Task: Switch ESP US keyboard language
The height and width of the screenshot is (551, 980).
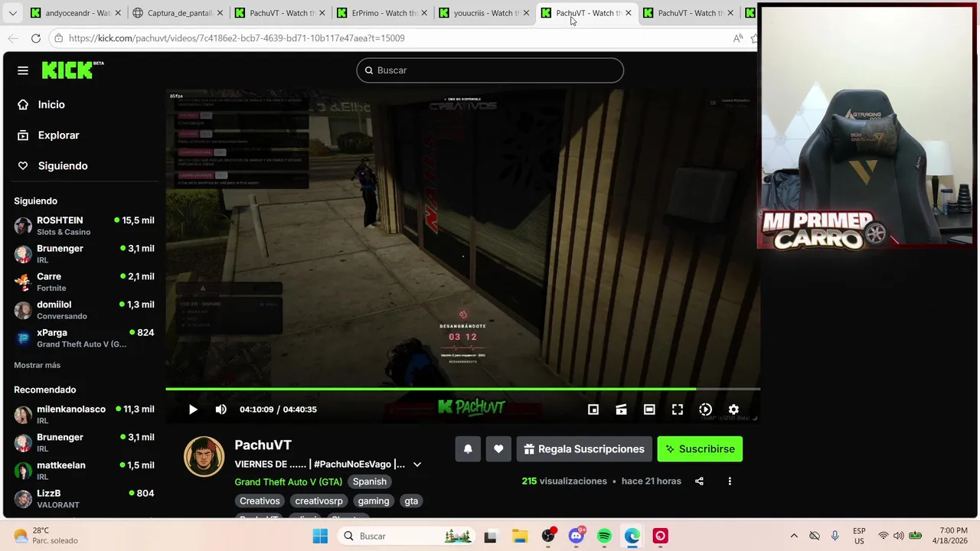Action: point(859,536)
